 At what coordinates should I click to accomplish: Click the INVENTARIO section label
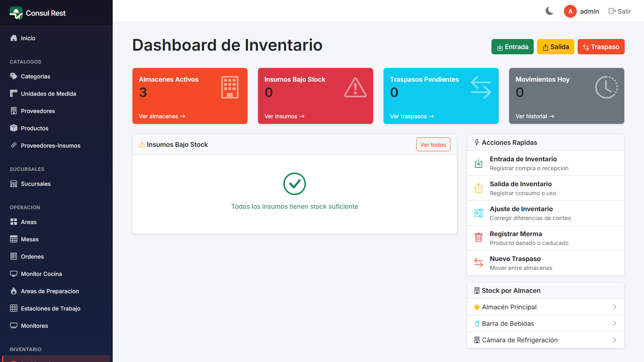[x=26, y=350]
